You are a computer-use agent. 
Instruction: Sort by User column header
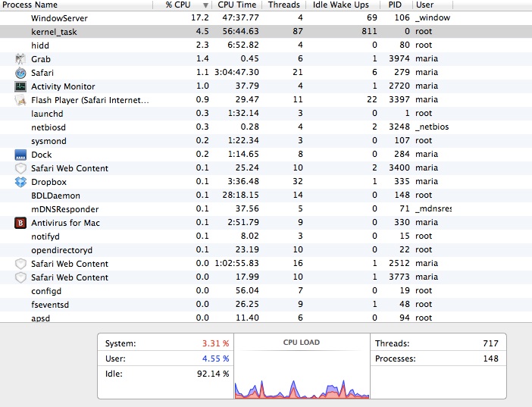pyautogui.click(x=432, y=5)
